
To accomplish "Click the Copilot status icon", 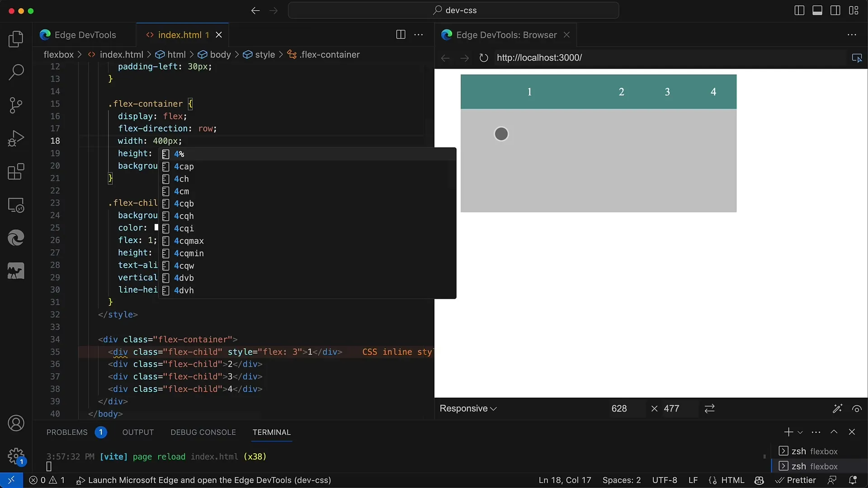I will (759, 480).
